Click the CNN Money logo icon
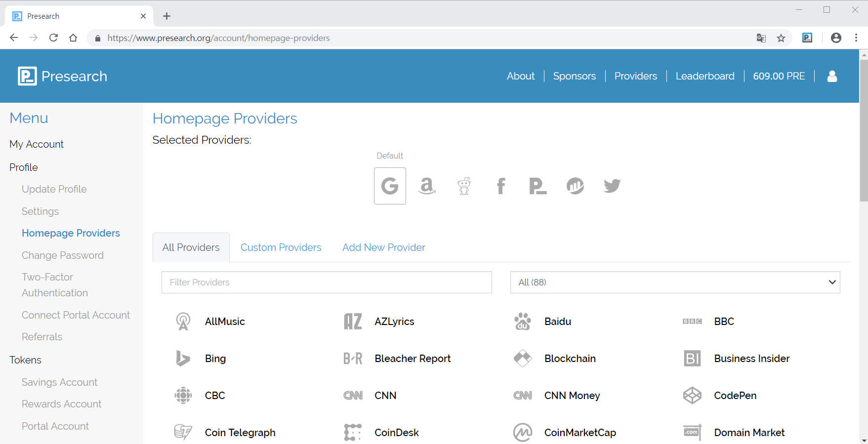Screen dimensions: 868x444 (x=523, y=396)
